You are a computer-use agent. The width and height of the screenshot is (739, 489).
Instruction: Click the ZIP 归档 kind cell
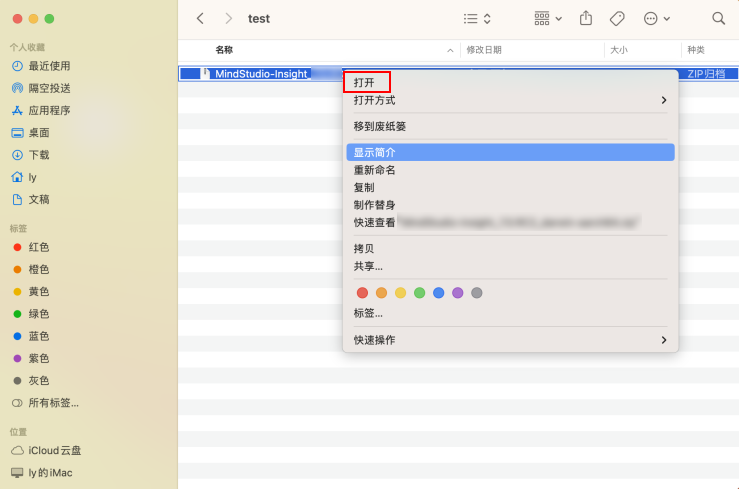pyautogui.click(x=706, y=74)
